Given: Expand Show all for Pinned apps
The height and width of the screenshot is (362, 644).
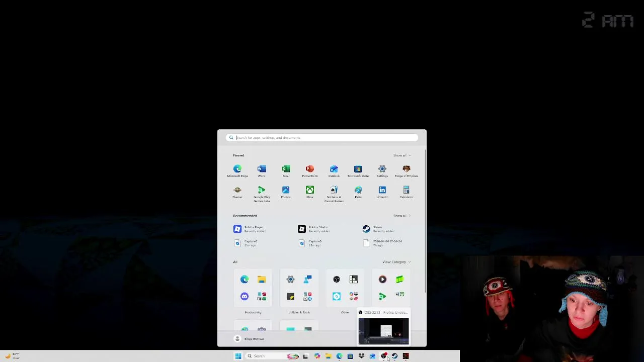Looking at the screenshot, I should click(x=402, y=155).
